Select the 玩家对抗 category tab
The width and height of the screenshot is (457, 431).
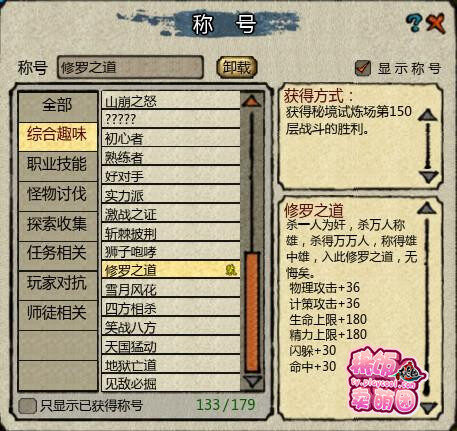(x=57, y=283)
